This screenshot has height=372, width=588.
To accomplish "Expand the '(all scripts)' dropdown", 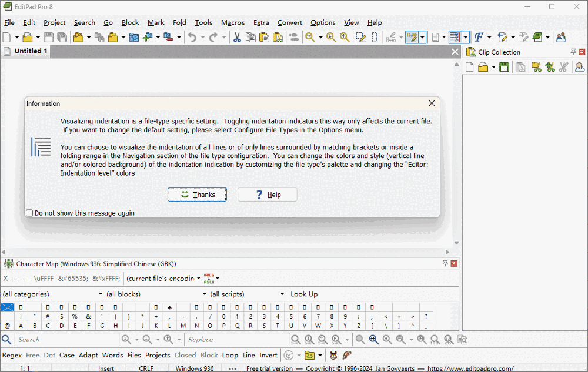I will coord(247,294).
